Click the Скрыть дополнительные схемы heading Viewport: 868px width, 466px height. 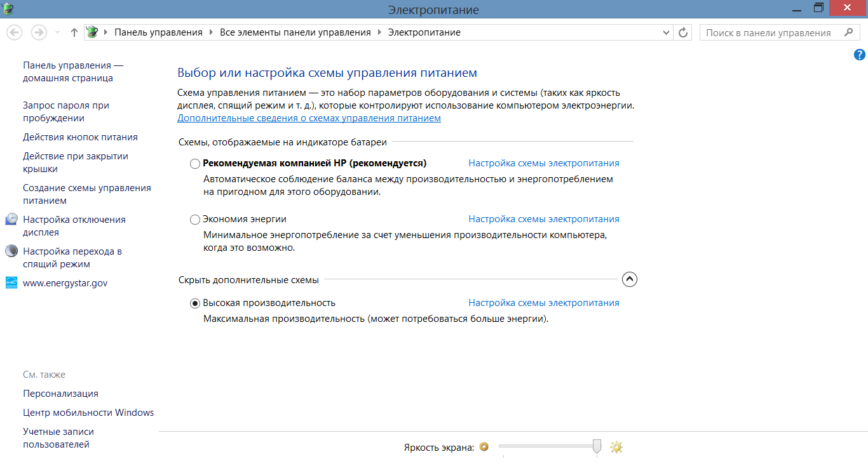tap(248, 279)
